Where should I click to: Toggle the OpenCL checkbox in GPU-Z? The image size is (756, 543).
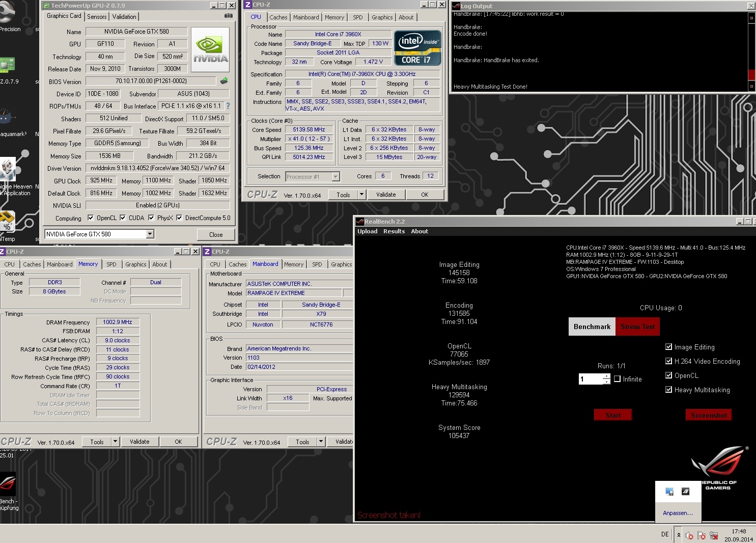tap(91, 218)
